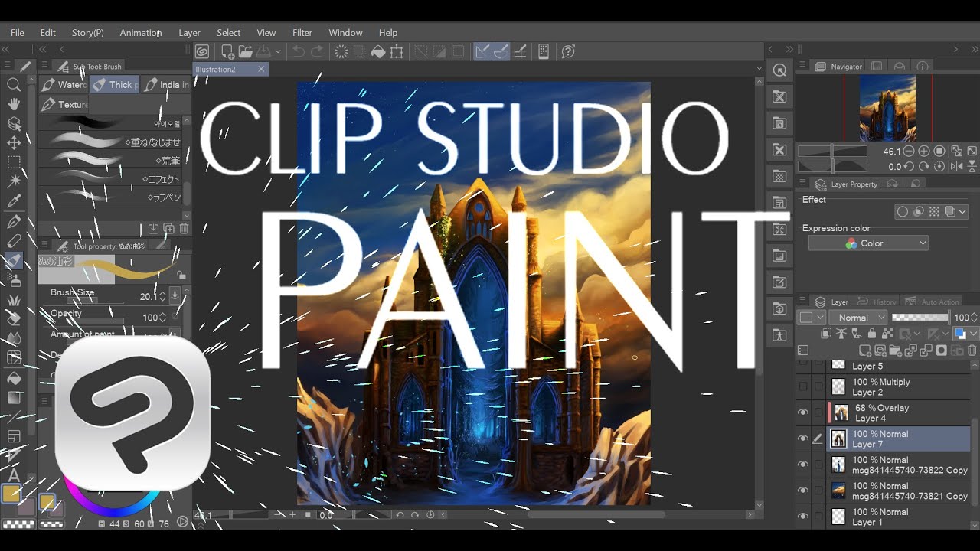980x551 pixels.
Task: Click the Navigator canvas thumbnail
Action: click(x=887, y=108)
